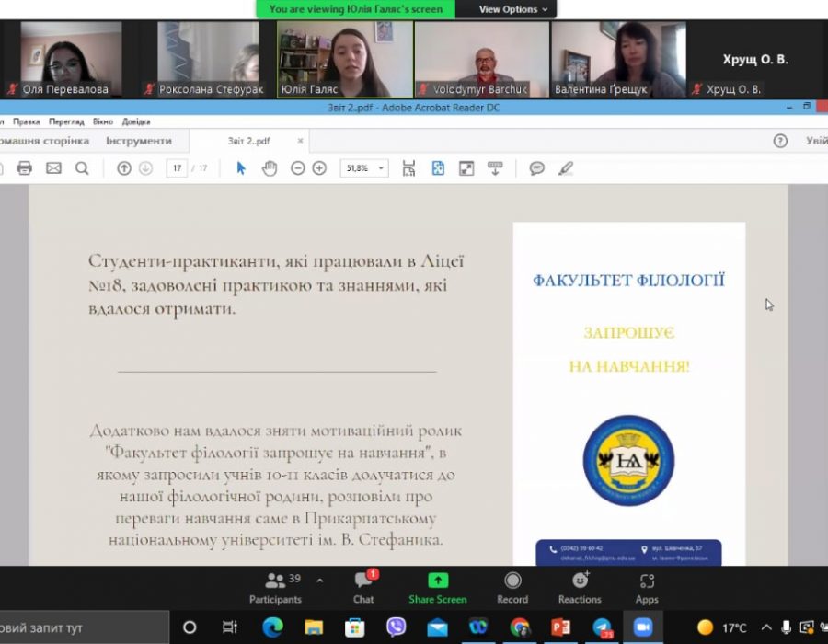Open the comment speech bubble tool
828x644 pixels.
537,168
